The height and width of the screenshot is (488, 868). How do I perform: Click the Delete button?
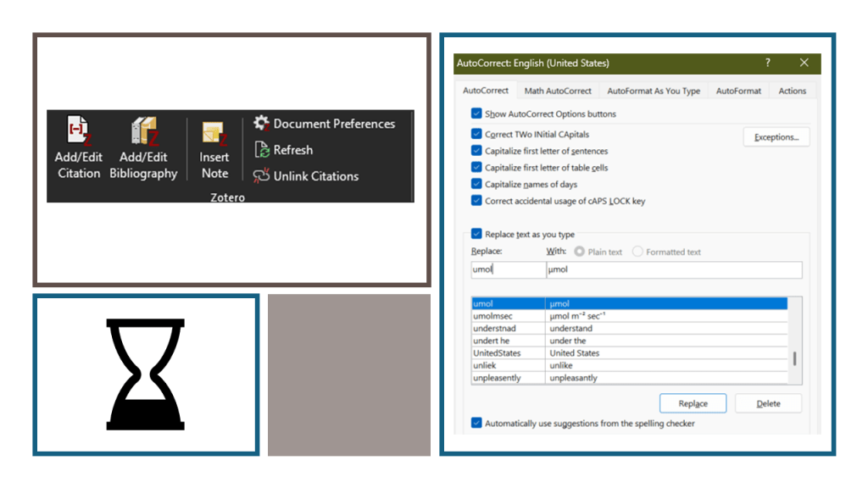click(x=768, y=403)
